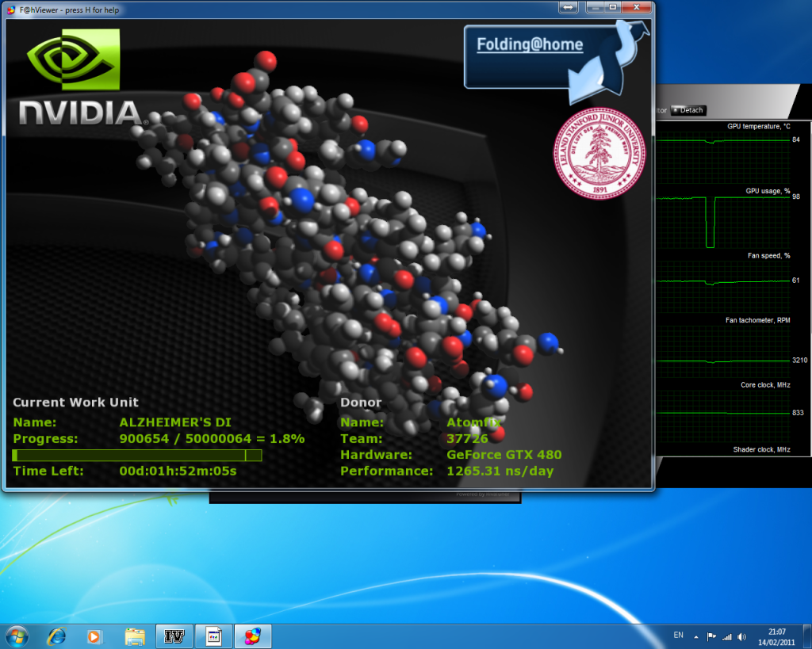
Task: Minimize the F@hViewer window
Action: click(x=596, y=7)
